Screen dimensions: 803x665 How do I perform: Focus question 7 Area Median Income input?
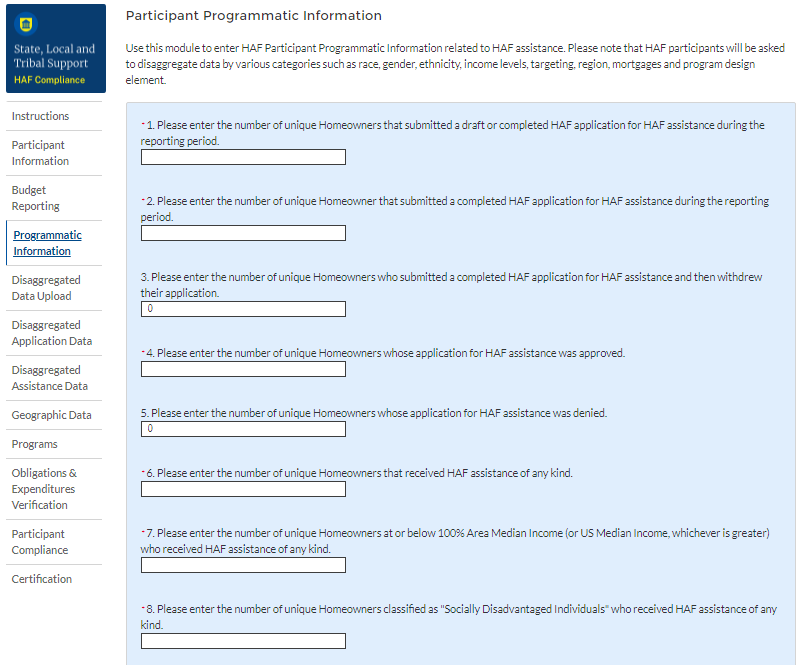pyautogui.click(x=243, y=565)
